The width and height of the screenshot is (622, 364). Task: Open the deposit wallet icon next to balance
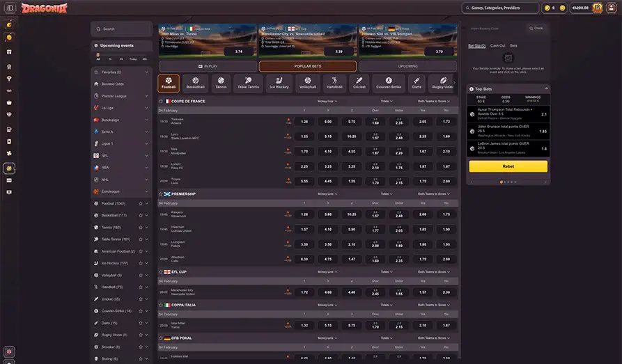click(x=598, y=8)
